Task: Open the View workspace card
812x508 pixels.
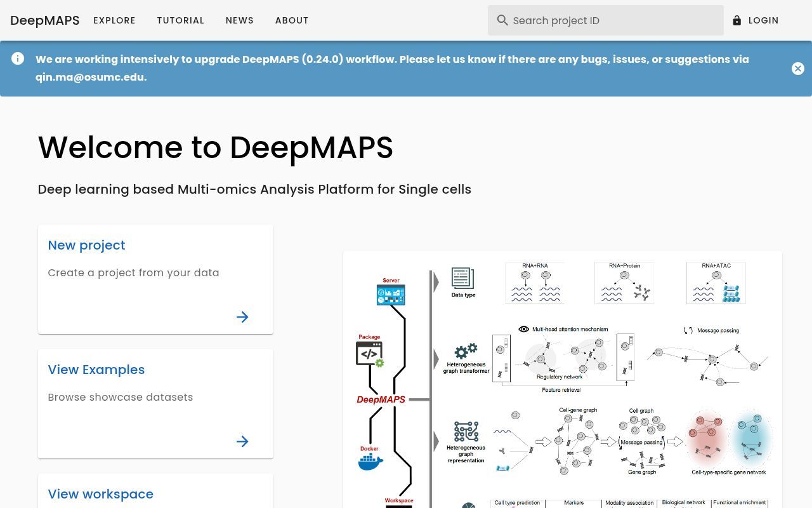Action: 155,491
